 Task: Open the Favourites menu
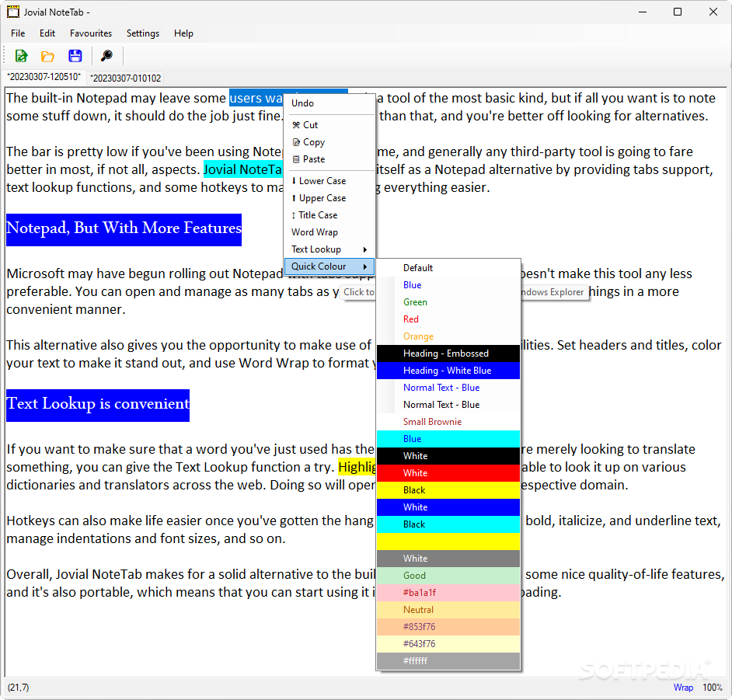91,33
